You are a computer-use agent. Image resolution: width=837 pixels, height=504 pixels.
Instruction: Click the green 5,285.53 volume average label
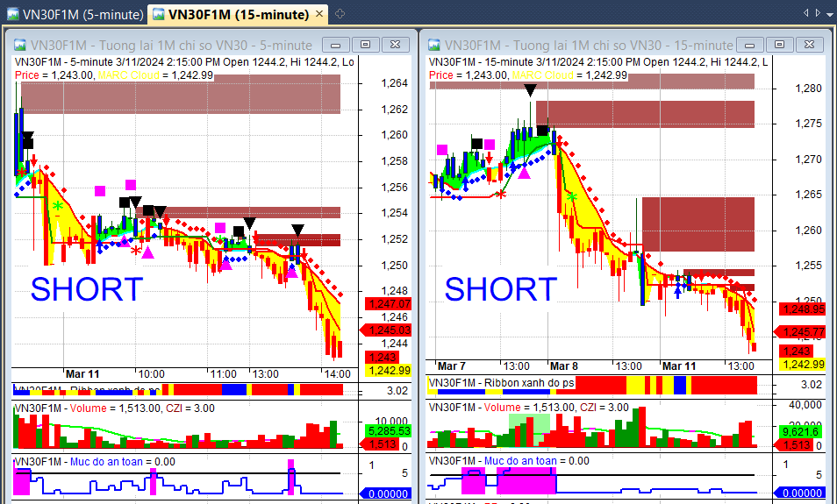click(x=388, y=431)
